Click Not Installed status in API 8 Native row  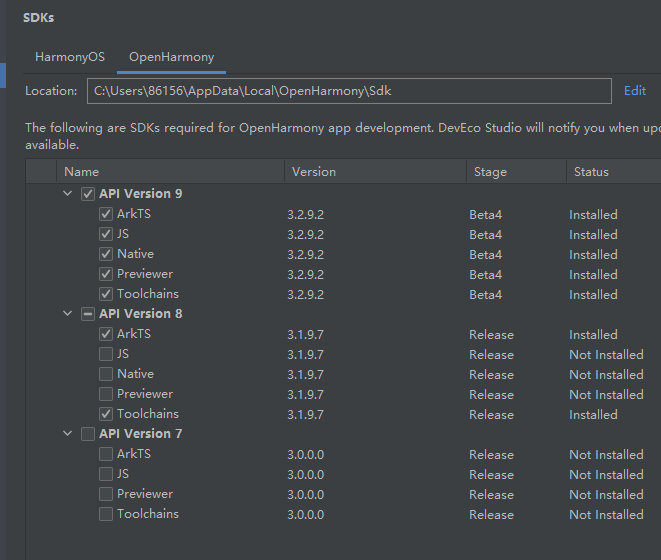pos(606,374)
